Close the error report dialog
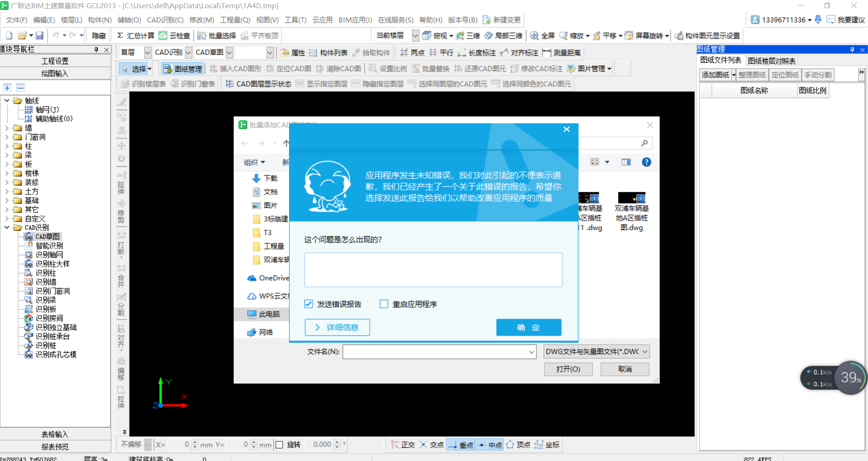This screenshot has height=461, width=868. [x=566, y=129]
